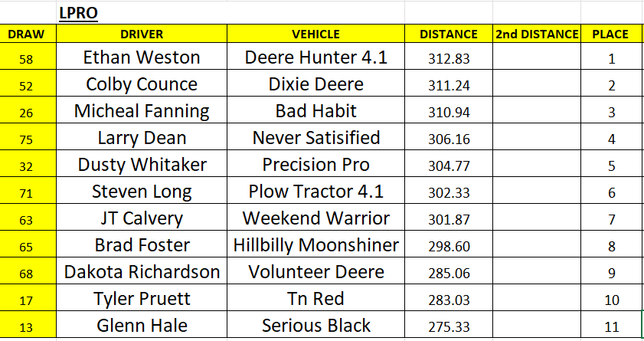Click the DISTANCE header cell
The width and height of the screenshot is (644, 341).
[449, 34]
